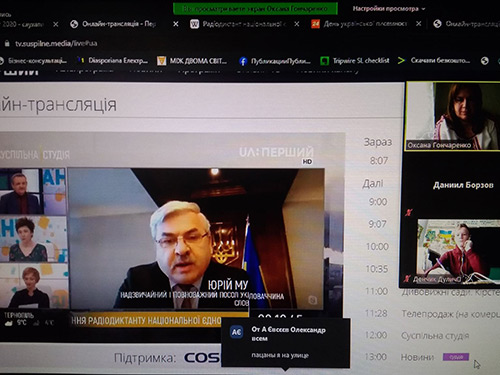500x375 pixels.
Task: Open the Tripwire SL checklist bookmark
Action: pyautogui.click(x=355, y=61)
